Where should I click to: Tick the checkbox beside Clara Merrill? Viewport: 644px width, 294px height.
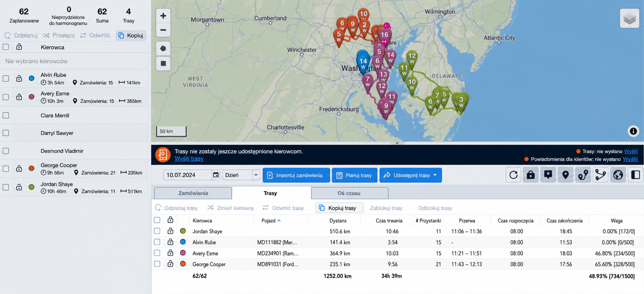[x=6, y=115]
